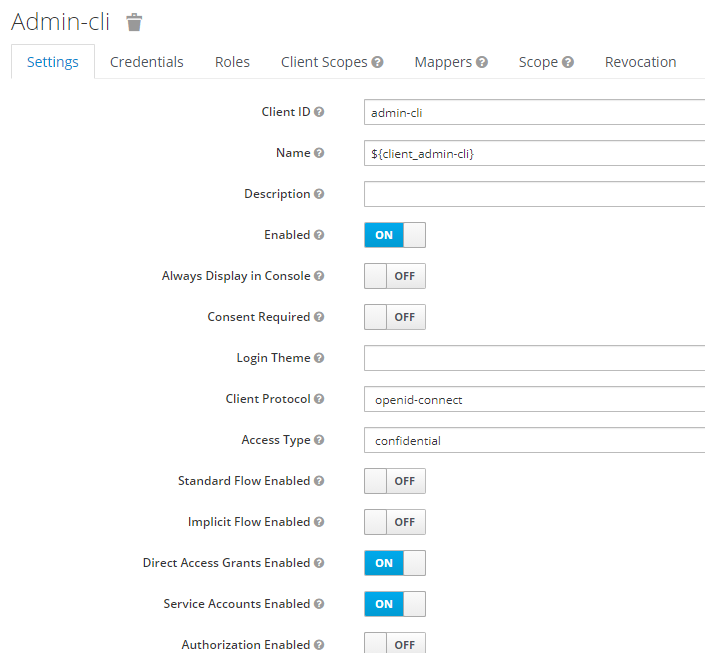Image resolution: width=705 pixels, height=653 pixels.
Task: Turn on Always Display in Console
Action: tap(395, 276)
